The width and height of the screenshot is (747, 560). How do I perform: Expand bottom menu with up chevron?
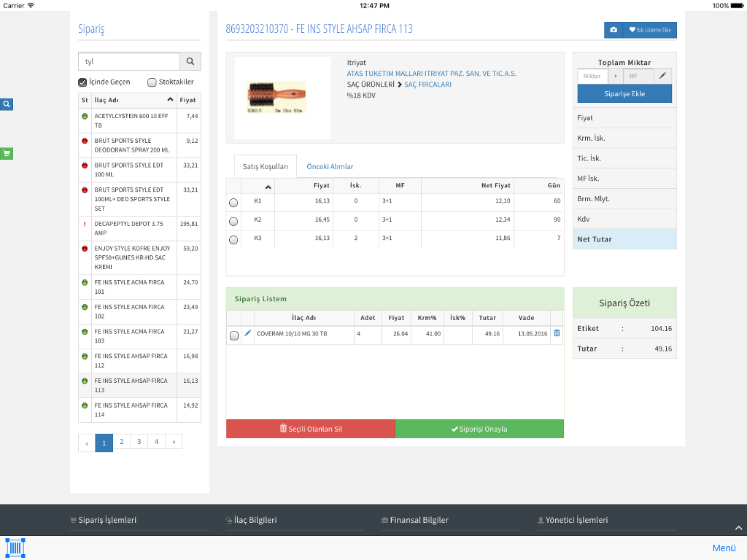pyautogui.click(x=738, y=528)
